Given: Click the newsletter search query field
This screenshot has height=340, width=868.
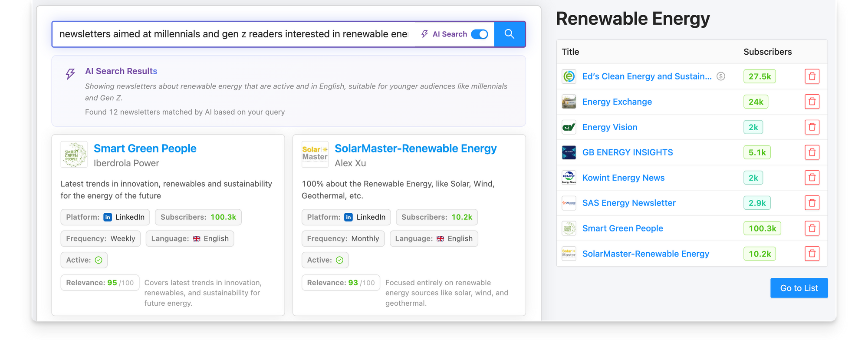Looking at the screenshot, I should (x=233, y=34).
